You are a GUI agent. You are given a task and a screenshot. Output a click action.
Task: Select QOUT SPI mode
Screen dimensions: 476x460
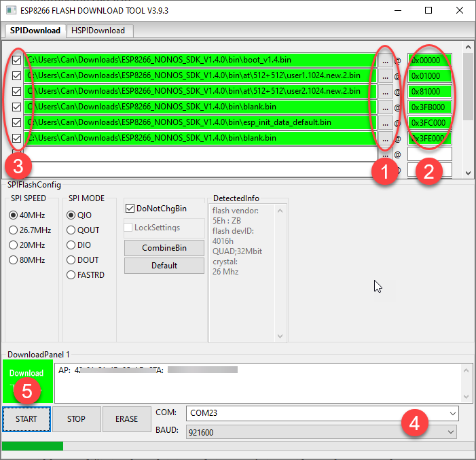[x=83, y=230]
